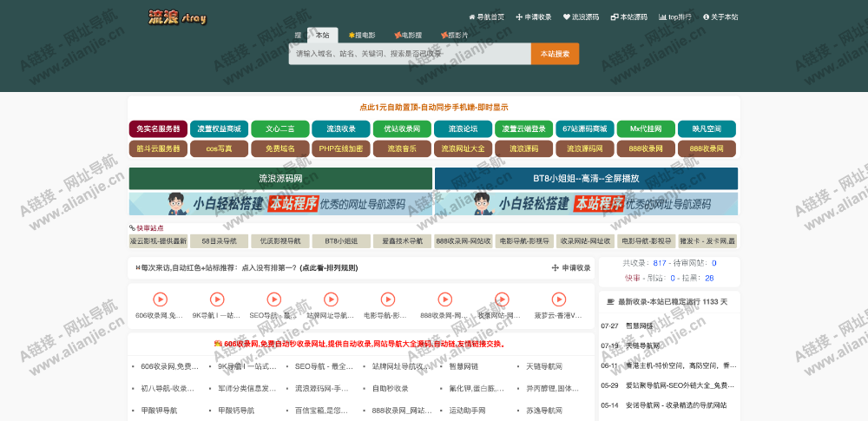The width and height of the screenshot is (868, 421).
Task: Open 本站源码 in the top navigation
Action: (628, 17)
